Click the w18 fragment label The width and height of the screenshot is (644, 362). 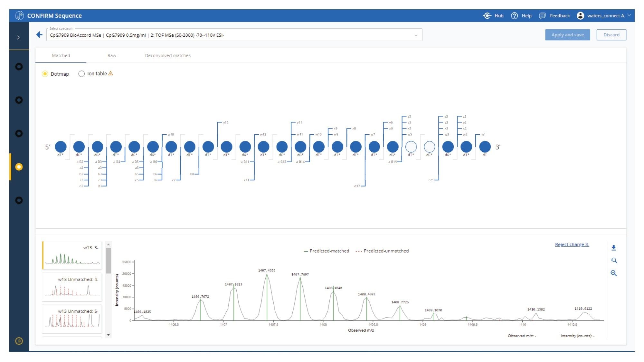pos(171,134)
